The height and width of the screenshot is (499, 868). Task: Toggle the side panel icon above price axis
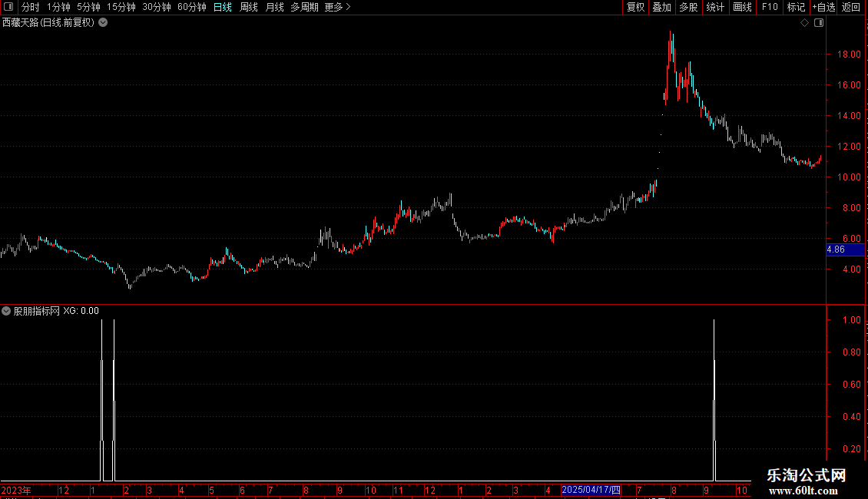[x=819, y=23]
